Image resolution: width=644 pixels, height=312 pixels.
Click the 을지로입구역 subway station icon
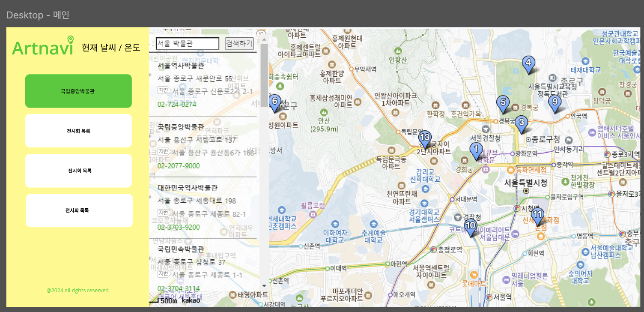click(547, 197)
